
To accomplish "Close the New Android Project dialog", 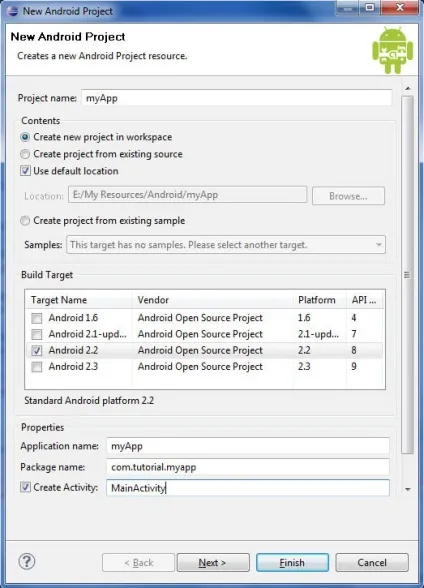I will click(x=399, y=8).
